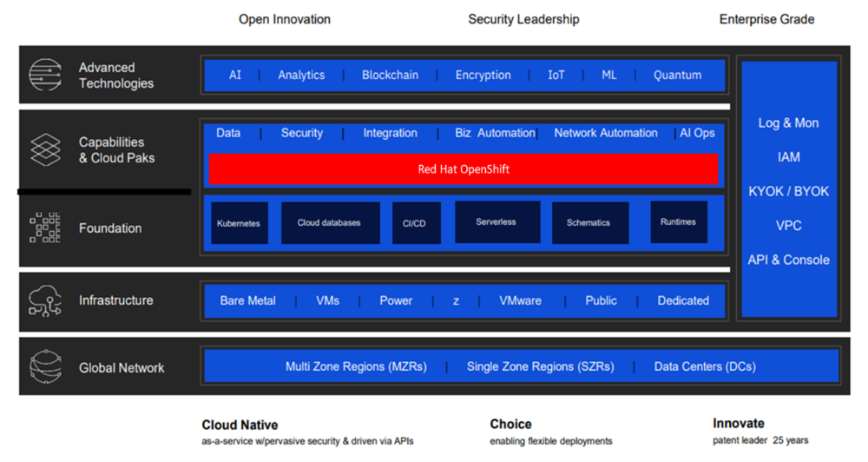Click the Biz Automation label
The width and height of the screenshot is (868, 462).
pos(495,133)
